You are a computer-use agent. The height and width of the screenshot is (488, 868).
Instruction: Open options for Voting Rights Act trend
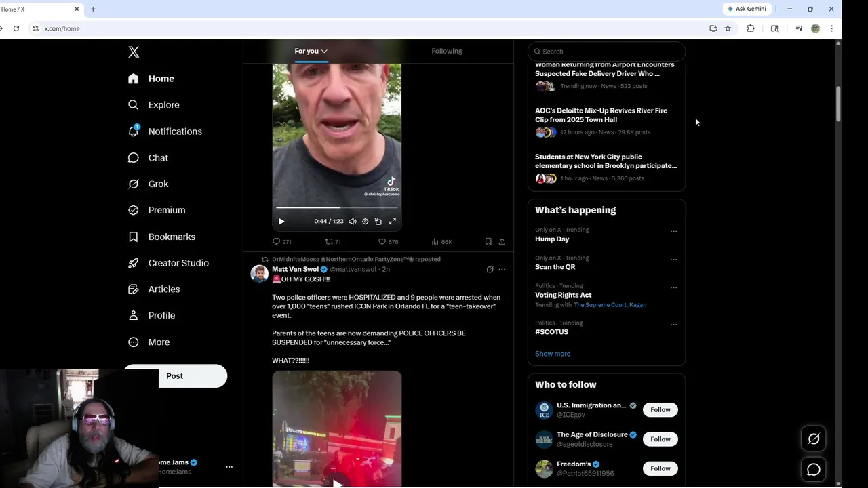(673, 287)
